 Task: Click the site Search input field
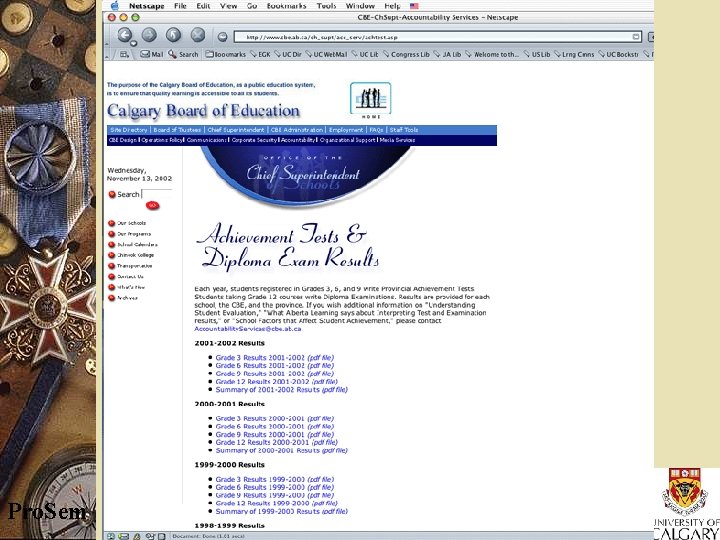point(157,194)
